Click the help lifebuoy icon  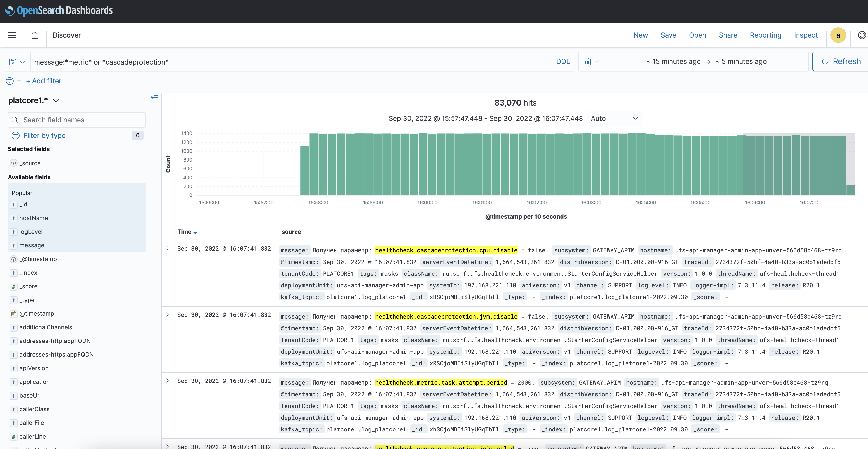[862, 35]
